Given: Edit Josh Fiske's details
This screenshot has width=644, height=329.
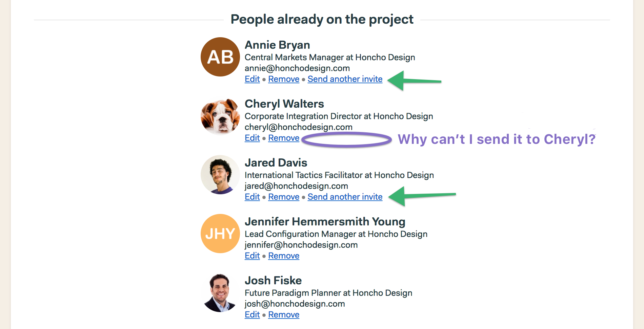Looking at the screenshot, I should (252, 315).
